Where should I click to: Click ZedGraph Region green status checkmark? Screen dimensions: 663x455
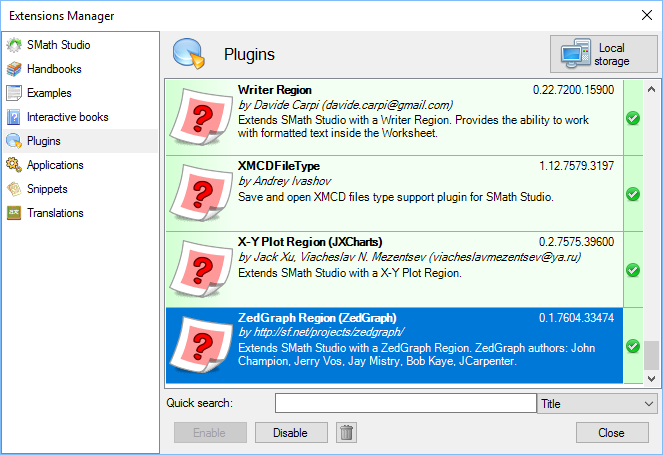click(632, 346)
